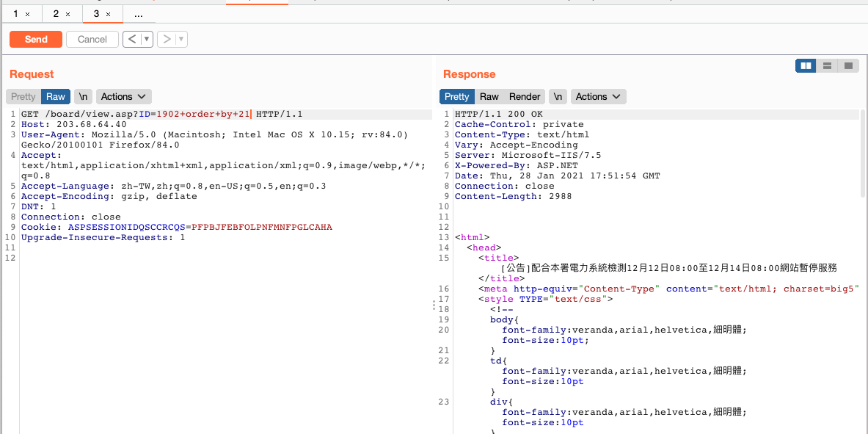Click the Request panel heading
Screen dimensions: 868x434
tap(32, 74)
